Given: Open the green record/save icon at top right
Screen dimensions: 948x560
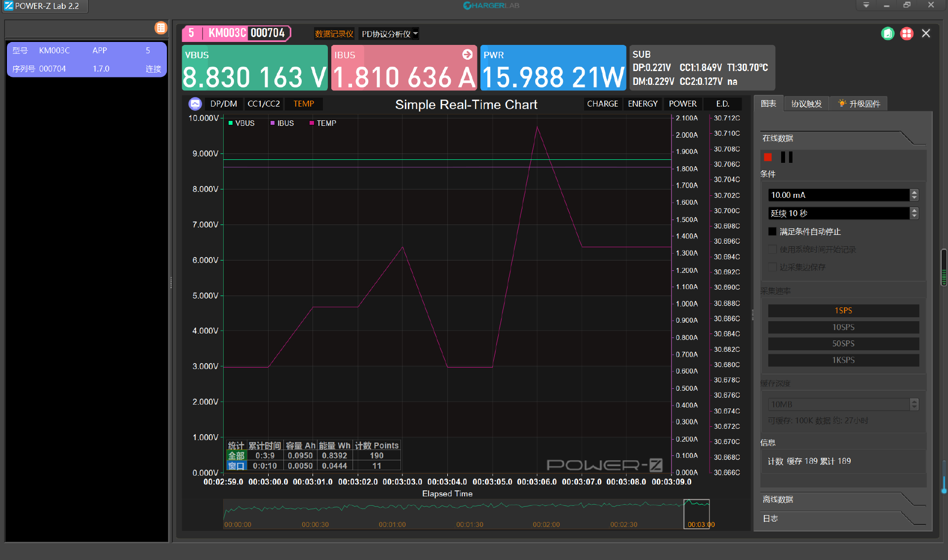Looking at the screenshot, I should pos(887,33).
